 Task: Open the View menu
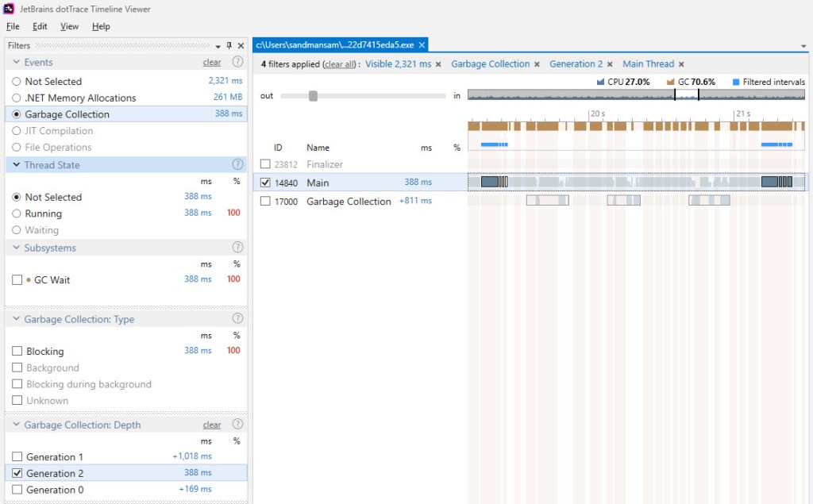click(x=70, y=26)
